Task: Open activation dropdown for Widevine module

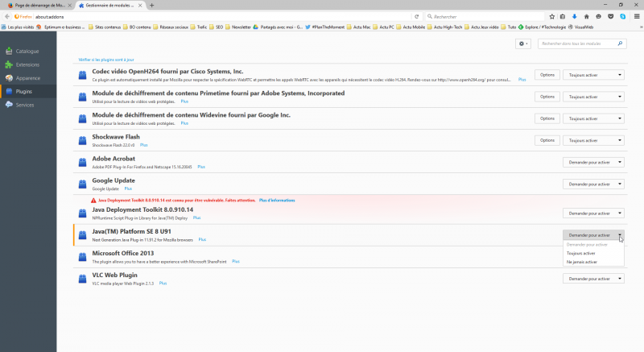Action: click(x=593, y=118)
